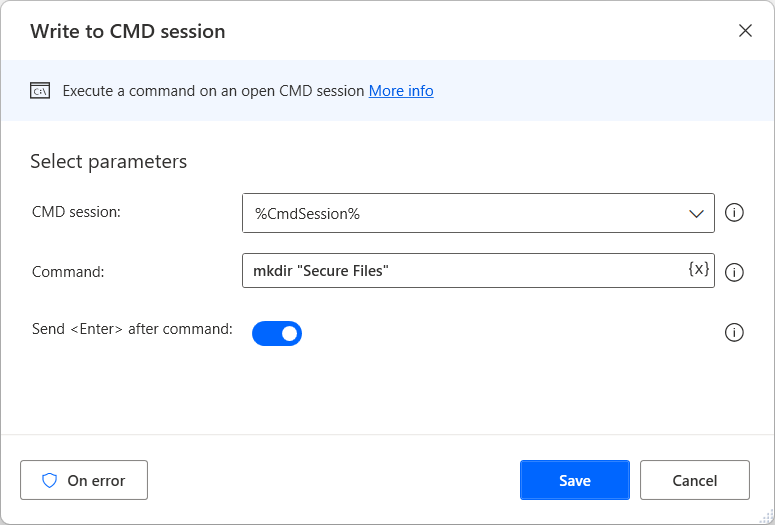The height and width of the screenshot is (525, 775).
Task: Click the CMD console icon in banner
Action: [40, 91]
